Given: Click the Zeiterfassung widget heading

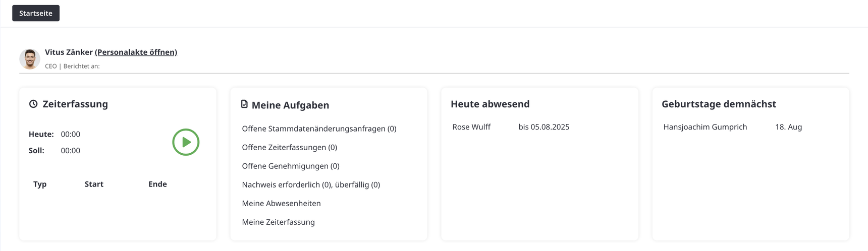Looking at the screenshot, I should click(x=75, y=104).
